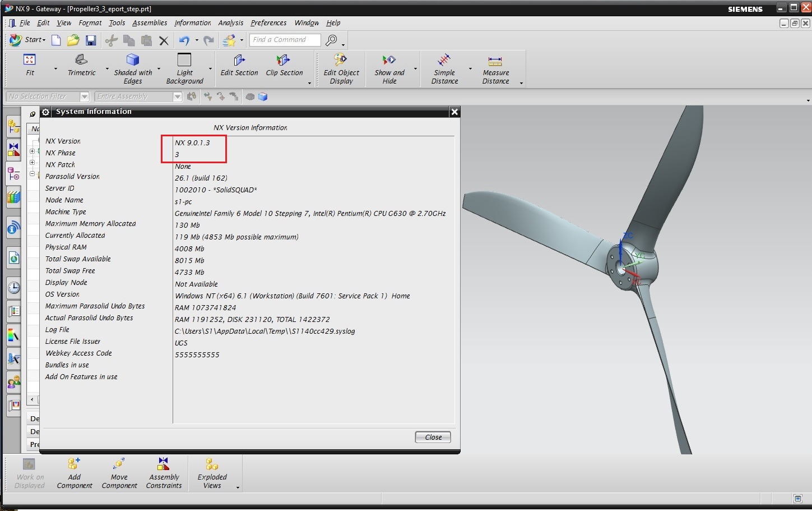The height and width of the screenshot is (511, 812).
Task: Expand the dropdown next to Fit
Action: pyautogui.click(x=55, y=69)
